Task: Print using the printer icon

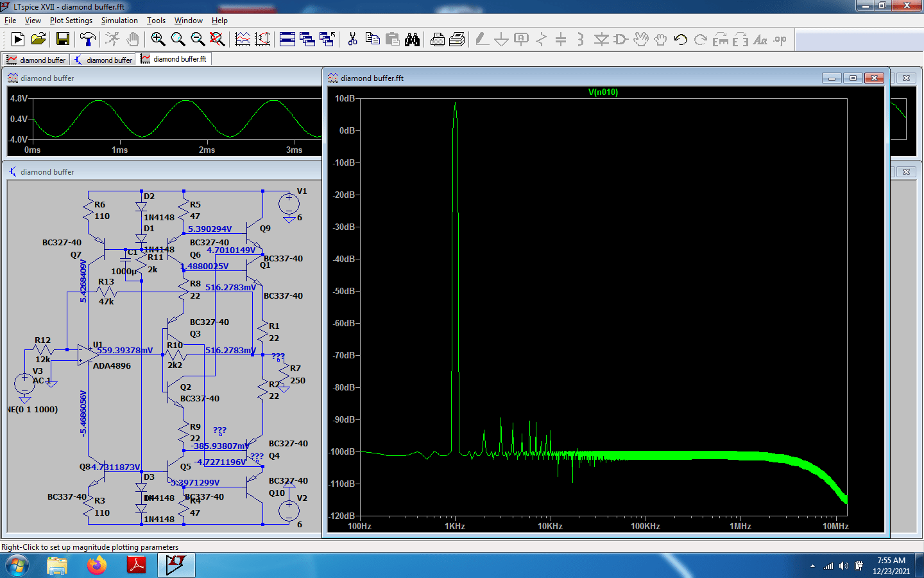Action: coord(437,39)
